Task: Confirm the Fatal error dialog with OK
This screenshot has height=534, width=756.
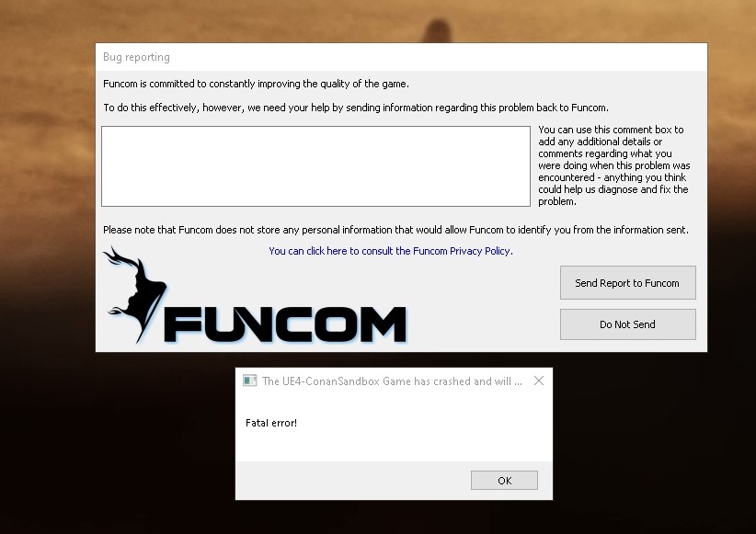Action: (504, 481)
